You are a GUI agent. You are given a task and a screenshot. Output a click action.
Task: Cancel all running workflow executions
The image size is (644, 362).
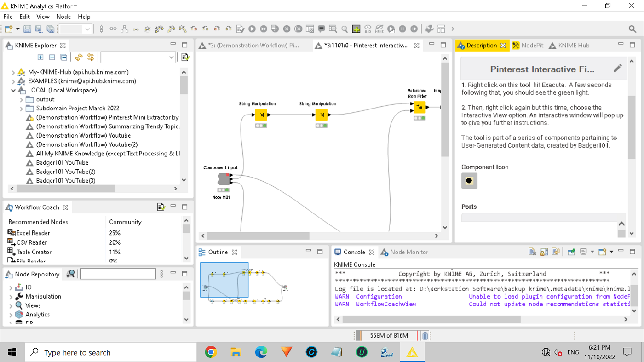tap(298, 29)
